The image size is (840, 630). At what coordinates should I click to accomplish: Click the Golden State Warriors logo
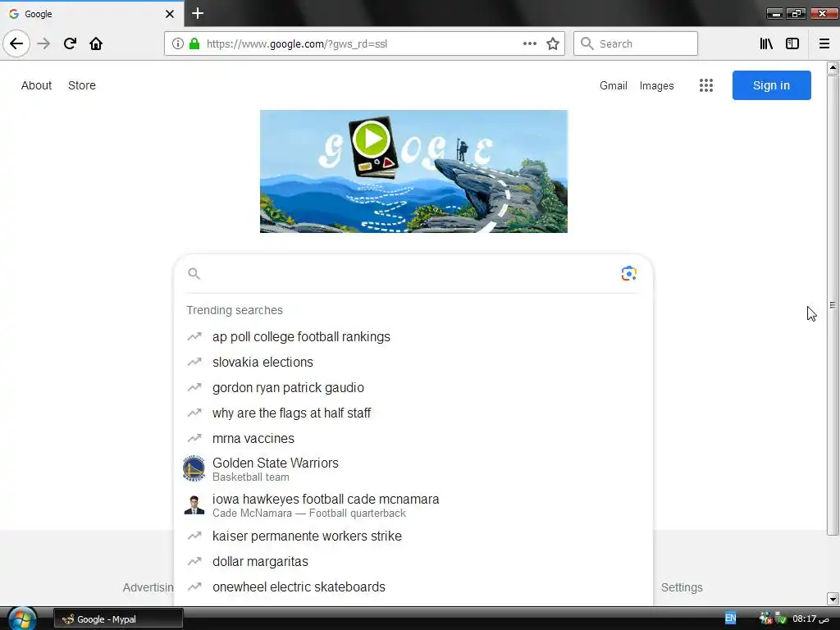point(194,469)
